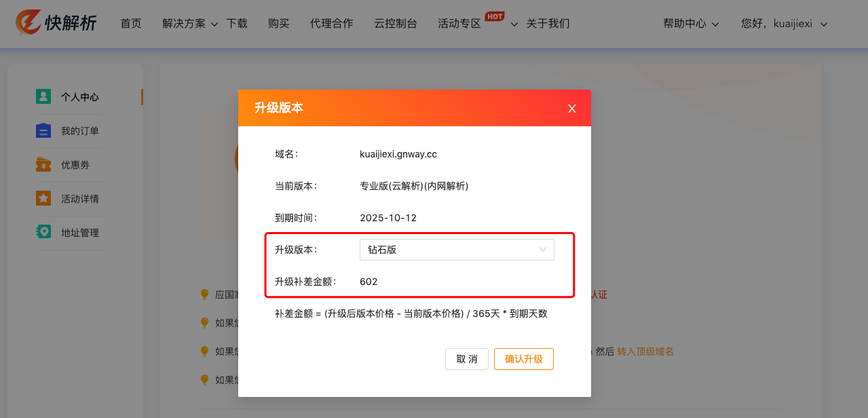Viewport: 868px width, 418px height.
Task: Click the 活动详情 star icon
Action: (43, 198)
